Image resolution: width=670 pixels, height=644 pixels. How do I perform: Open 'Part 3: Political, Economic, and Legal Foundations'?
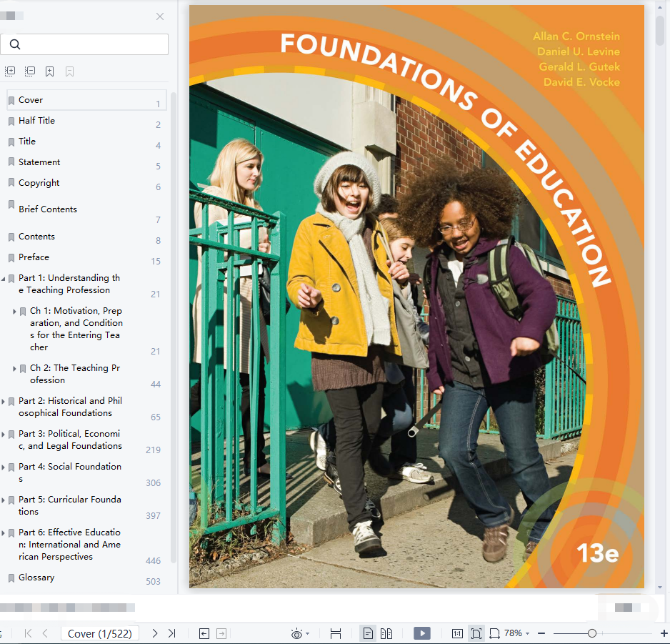pyautogui.click(x=70, y=440)
